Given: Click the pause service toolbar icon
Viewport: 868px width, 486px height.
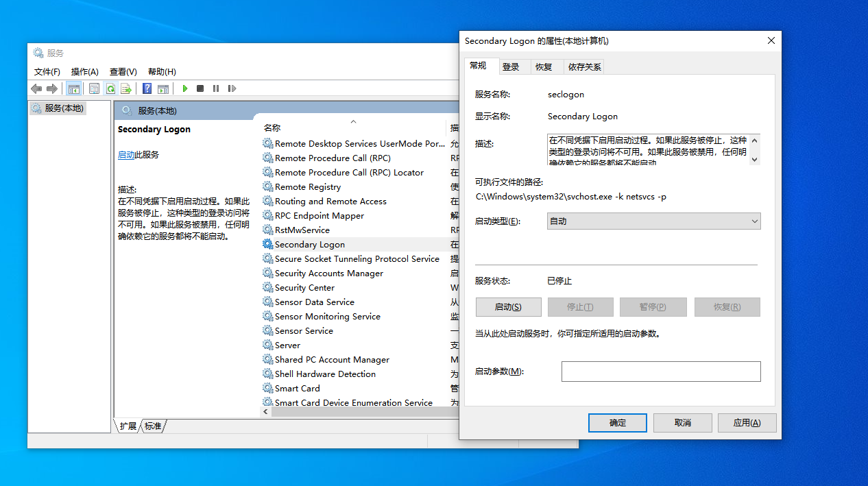Looking at the screenshot, I should click(x=216, y=88).
